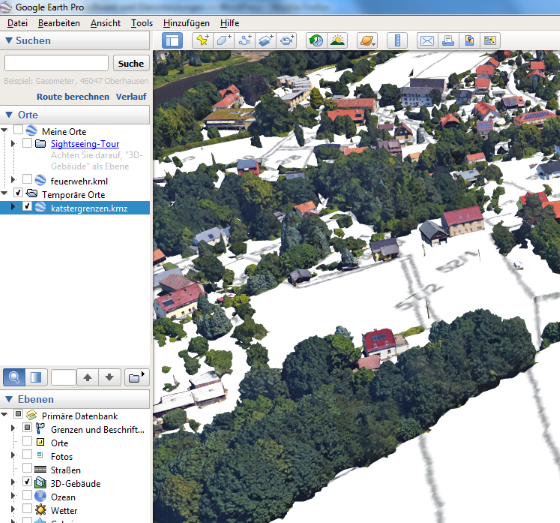Move selected place up

coord(88,377)
